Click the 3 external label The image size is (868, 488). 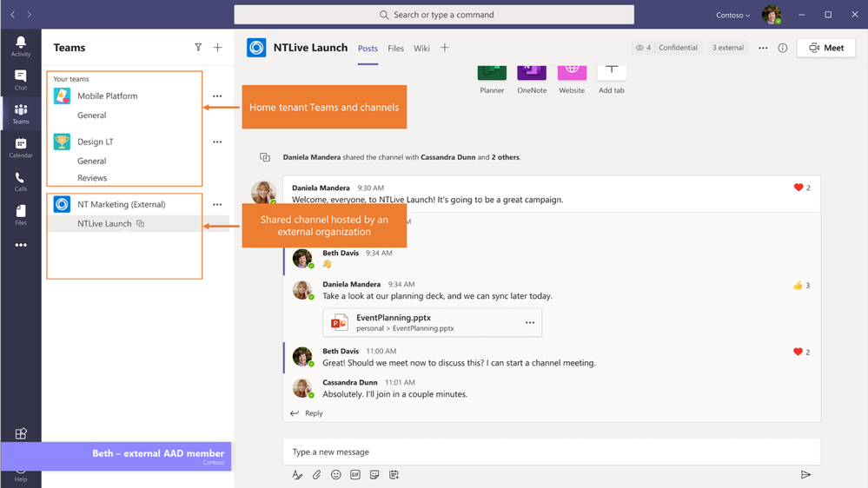[x=728, y=48]
